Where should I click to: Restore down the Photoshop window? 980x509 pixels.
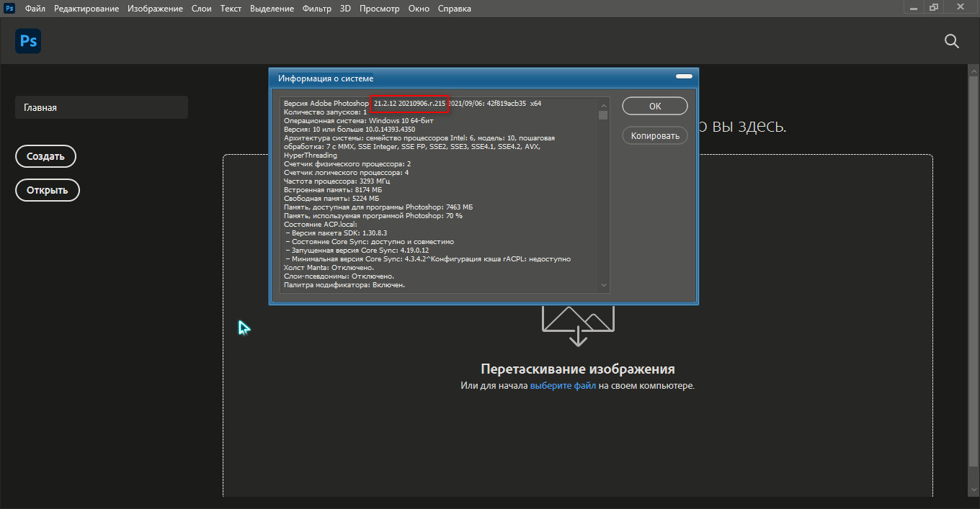pos(934,7)
